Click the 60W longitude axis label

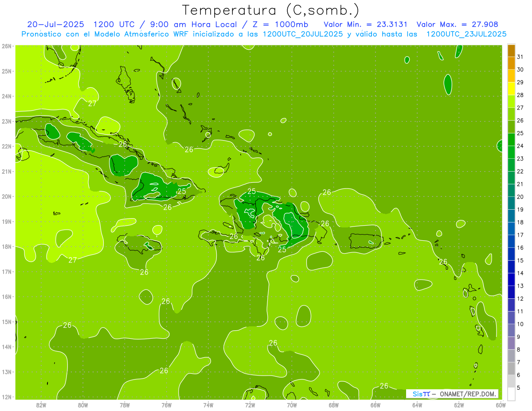click(x=501, y=405)
